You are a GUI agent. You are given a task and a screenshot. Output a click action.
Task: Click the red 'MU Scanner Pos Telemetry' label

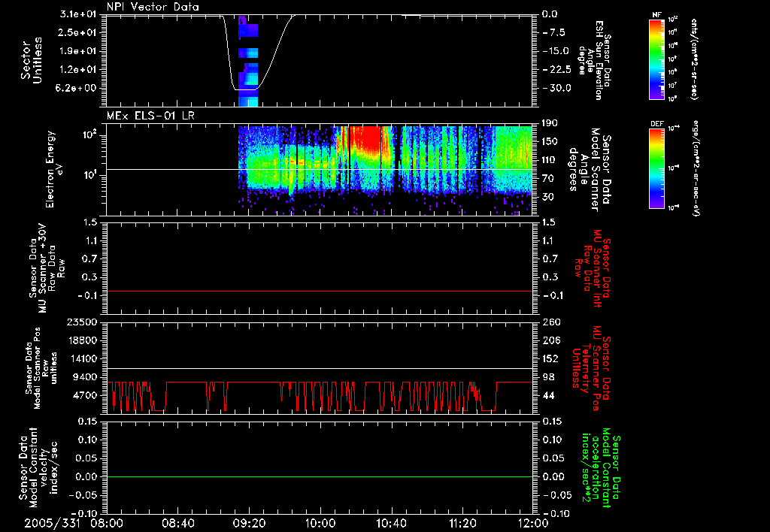click(592, 368)
